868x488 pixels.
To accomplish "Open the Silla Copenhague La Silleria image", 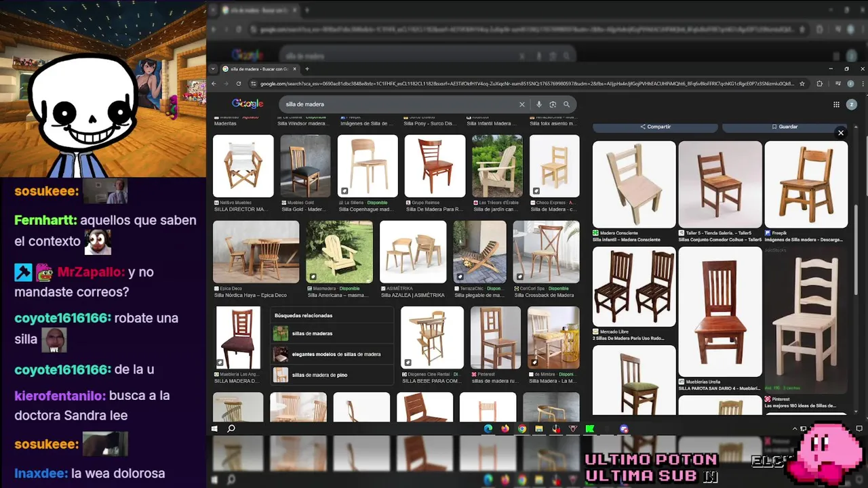I will click(368, 166).
